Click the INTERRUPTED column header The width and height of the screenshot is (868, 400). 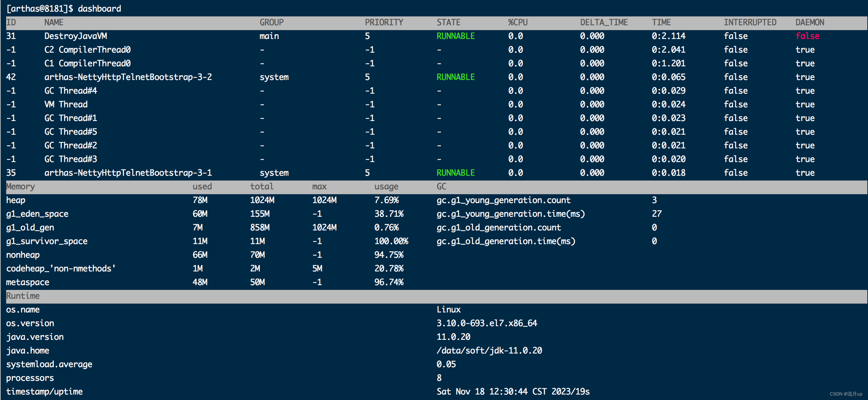[x=750, y=22]
